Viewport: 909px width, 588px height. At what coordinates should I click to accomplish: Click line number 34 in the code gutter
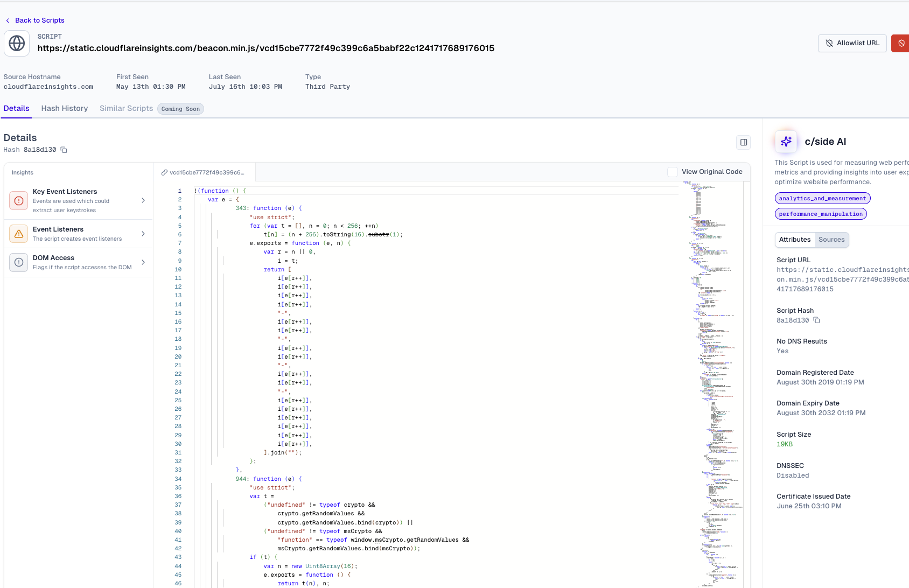178,479
